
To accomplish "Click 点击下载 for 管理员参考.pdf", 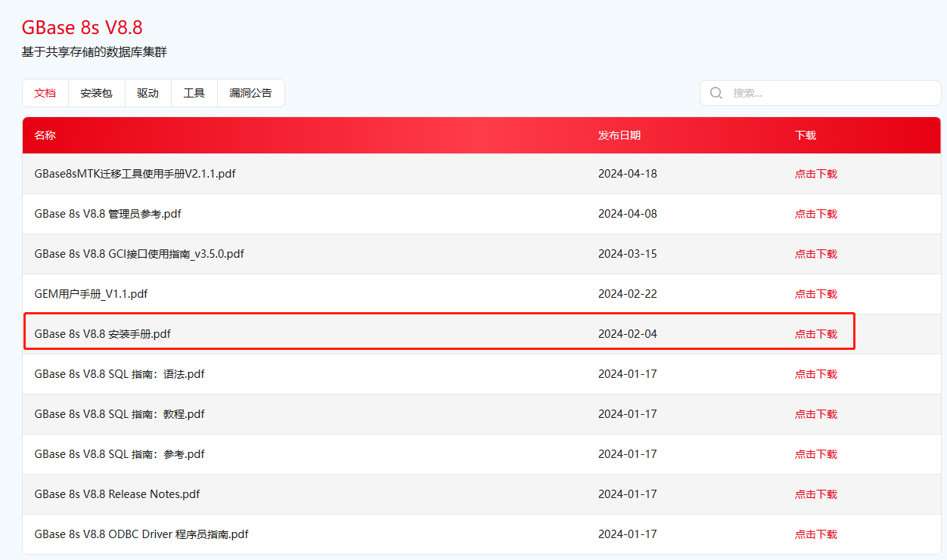I will 816,214.
